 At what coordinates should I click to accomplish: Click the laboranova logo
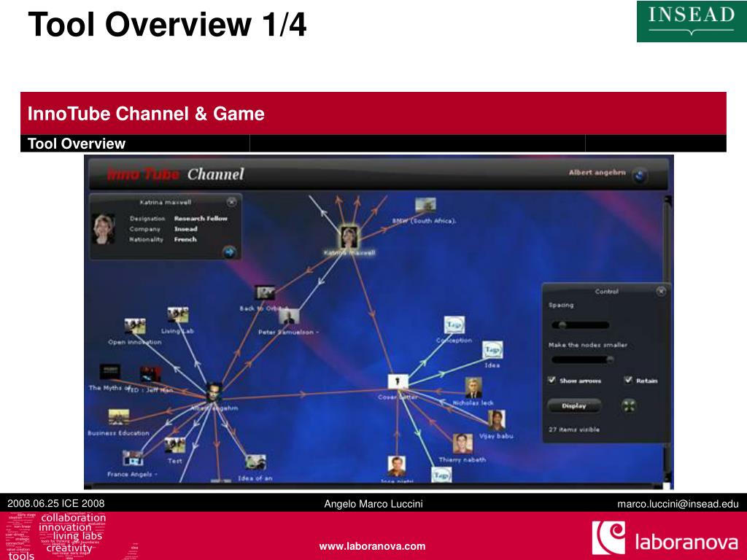coord(665,537)
